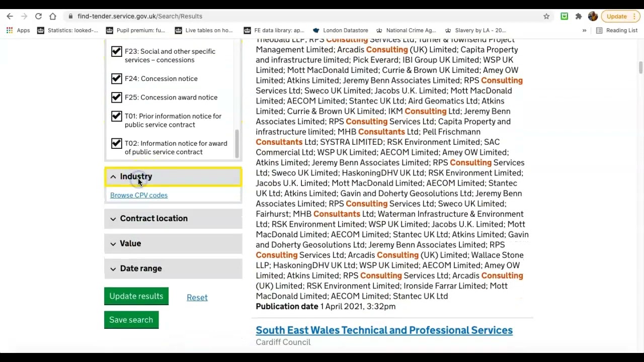Reload the page with refresh icon
The width and height of the screenshot is (644, 362).
tap(38, 16)
